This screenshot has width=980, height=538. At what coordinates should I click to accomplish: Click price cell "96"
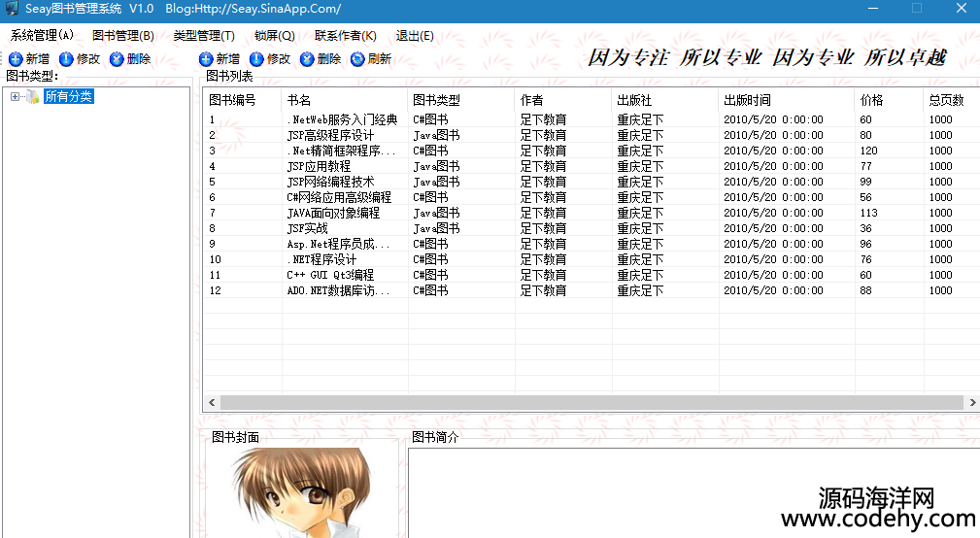(x=865, y=244)
